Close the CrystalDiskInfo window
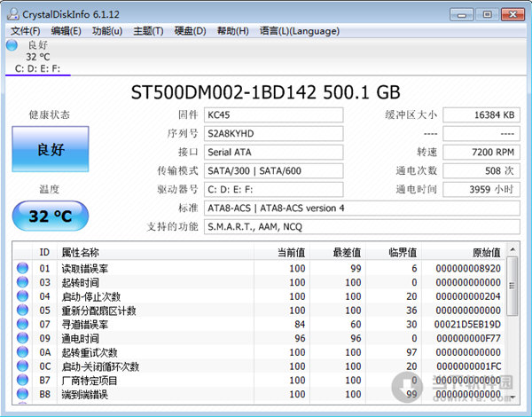This screenshot has height=417, width=532. 513,14
